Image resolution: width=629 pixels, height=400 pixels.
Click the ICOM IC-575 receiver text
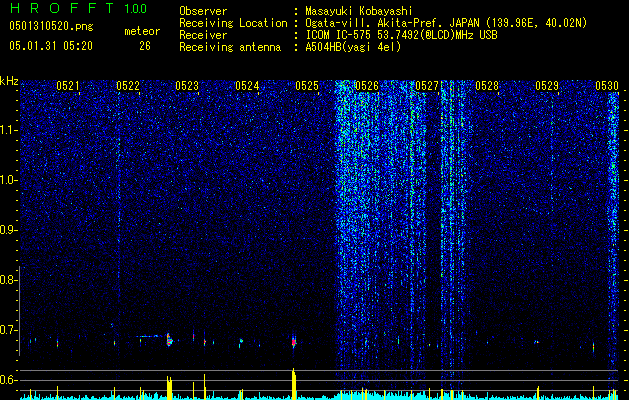click(x=401, y=35)
